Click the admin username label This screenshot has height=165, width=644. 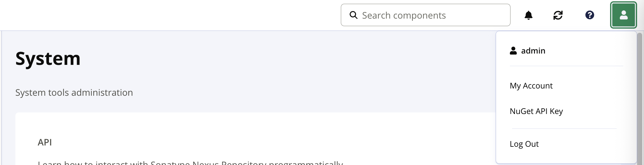[533, 51]
